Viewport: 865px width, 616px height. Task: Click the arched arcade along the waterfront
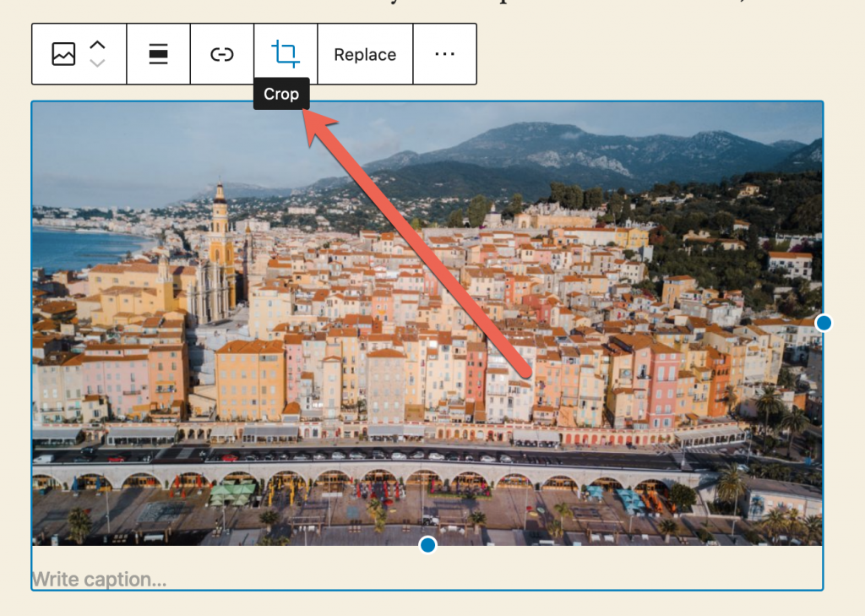click(338, 480)
